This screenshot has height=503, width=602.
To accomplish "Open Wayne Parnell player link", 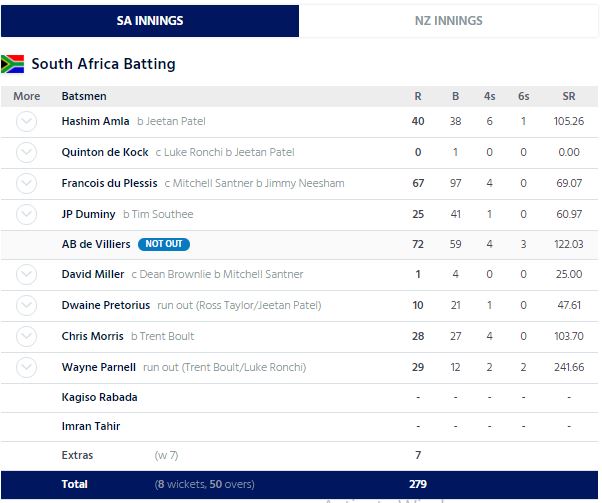I will (98, 367).
